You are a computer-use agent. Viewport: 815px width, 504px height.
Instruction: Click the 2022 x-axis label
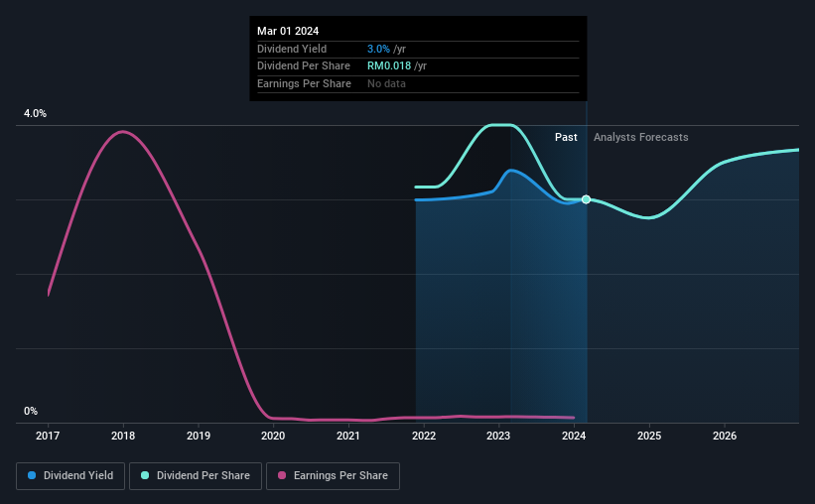pos(424,436)
